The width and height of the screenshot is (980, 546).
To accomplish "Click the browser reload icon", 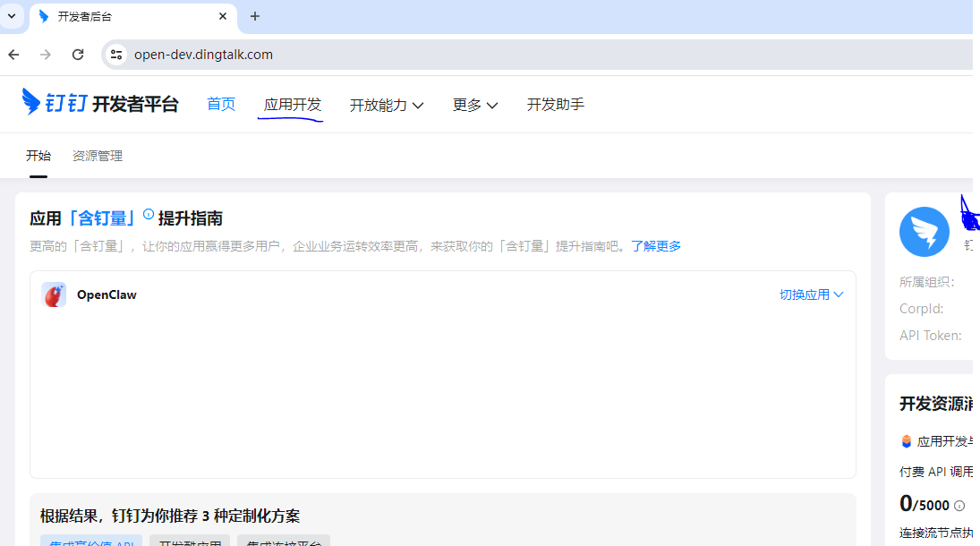I will pyautogui.click(x=78, y=54).
